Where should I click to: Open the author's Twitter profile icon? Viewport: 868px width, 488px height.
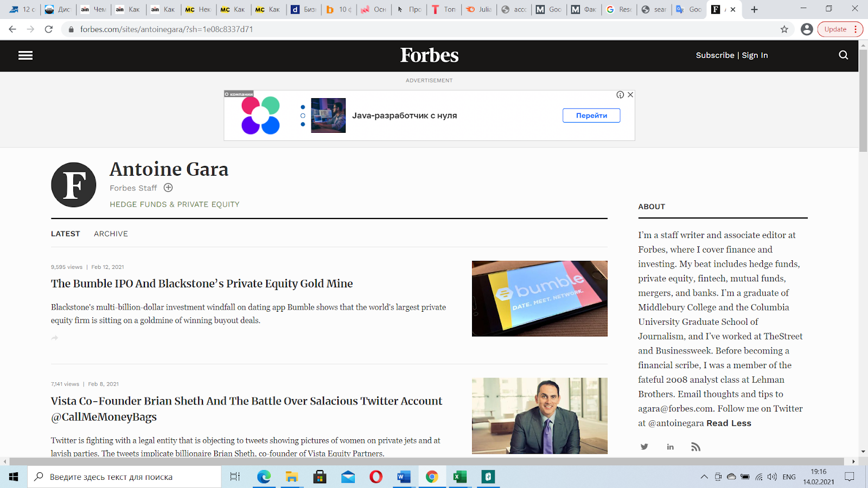click(644, 447)
